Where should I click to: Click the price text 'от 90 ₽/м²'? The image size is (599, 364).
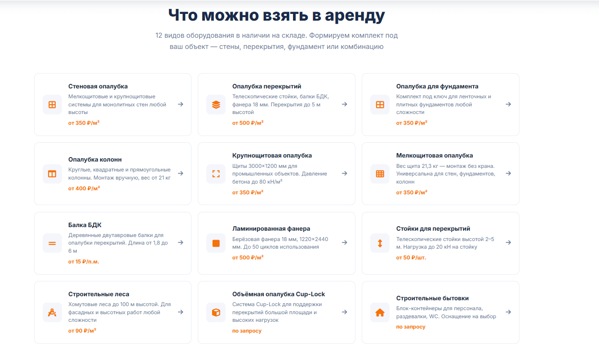[82, 330]
